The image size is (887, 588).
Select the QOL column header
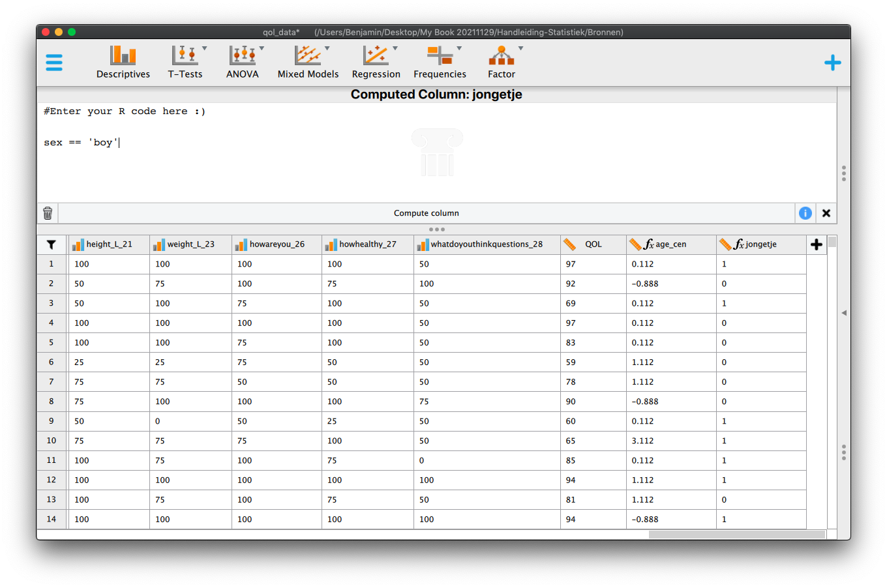pyautogui.click(x=594, y=244)
